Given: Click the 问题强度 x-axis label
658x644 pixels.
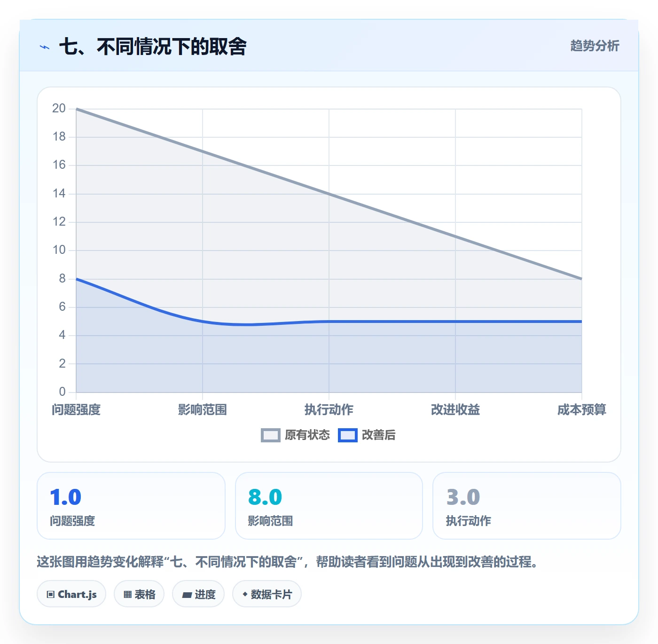Looking at the screenshot, I should [76, 410].
